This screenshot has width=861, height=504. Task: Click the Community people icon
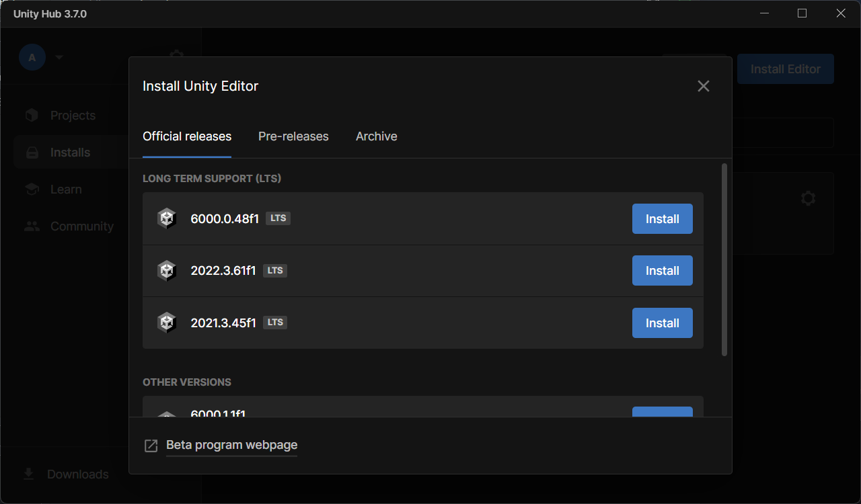pos(32,226)
